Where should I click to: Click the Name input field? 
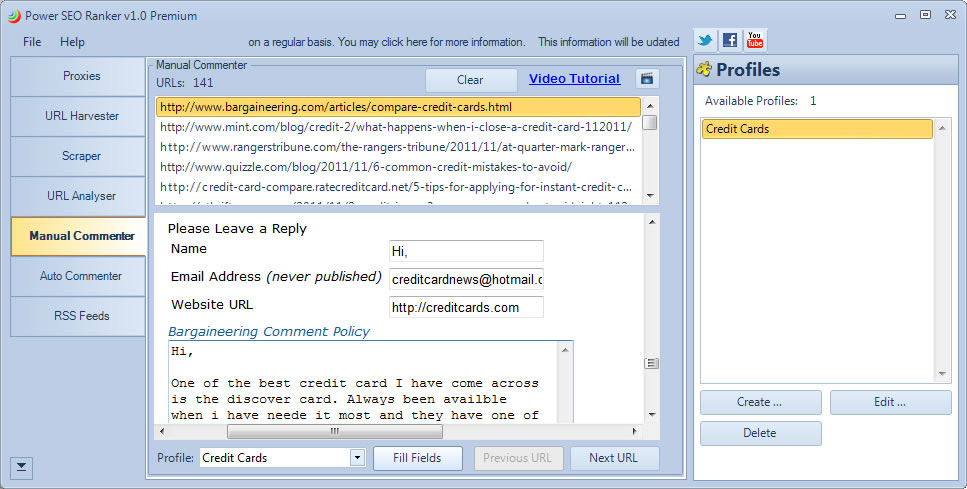tap(466, 252)
